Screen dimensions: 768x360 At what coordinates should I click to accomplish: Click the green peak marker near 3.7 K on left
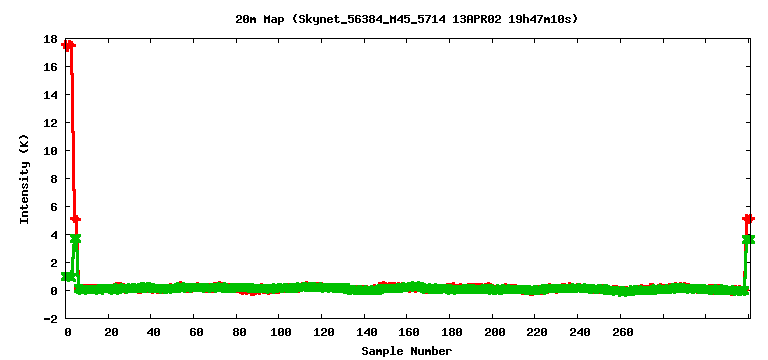75,239
